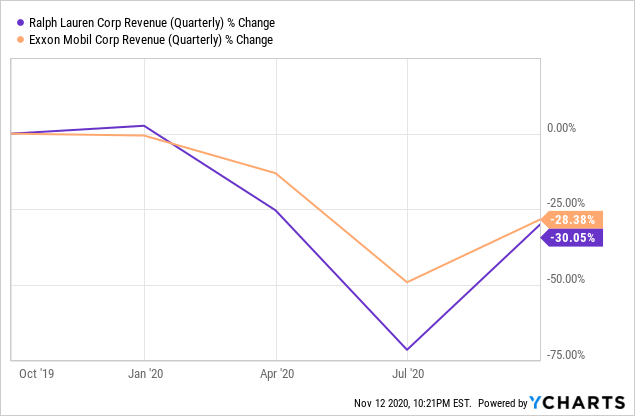Click the -50.00% y-axis label
635x416 pixels.
pos(566,279)
